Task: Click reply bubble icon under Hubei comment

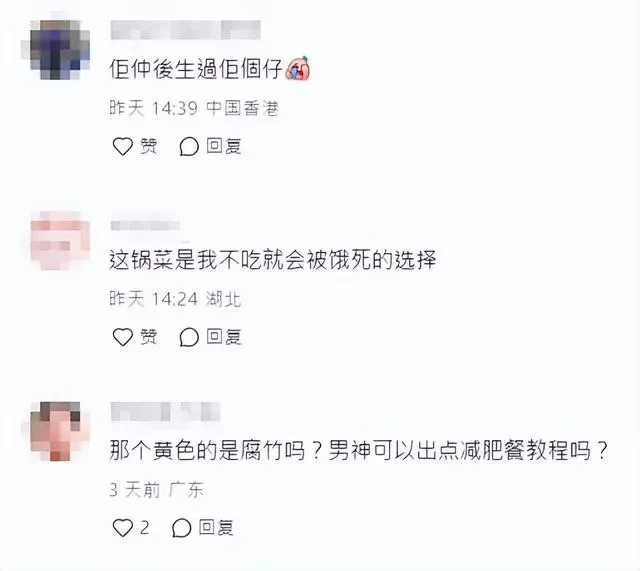Action: pyautogui.click(x=189, y=338)
